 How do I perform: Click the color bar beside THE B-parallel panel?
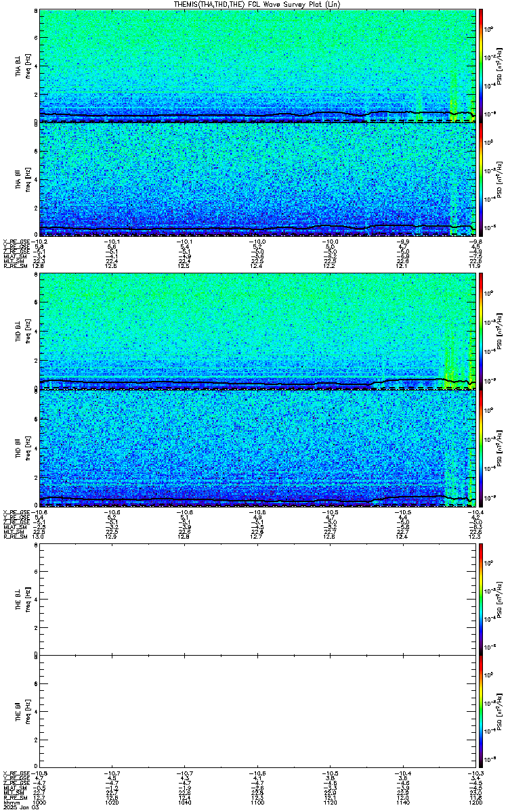(x=481, y=713)
